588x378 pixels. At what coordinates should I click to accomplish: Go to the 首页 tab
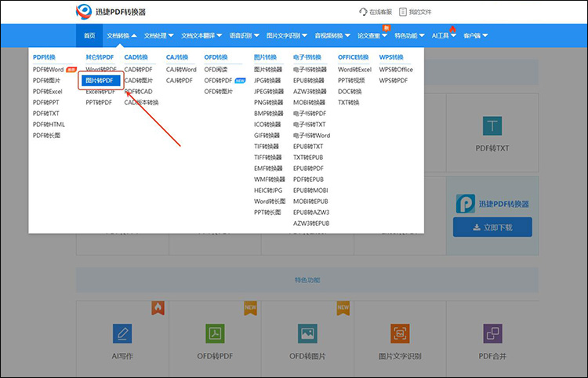point(89,35)
